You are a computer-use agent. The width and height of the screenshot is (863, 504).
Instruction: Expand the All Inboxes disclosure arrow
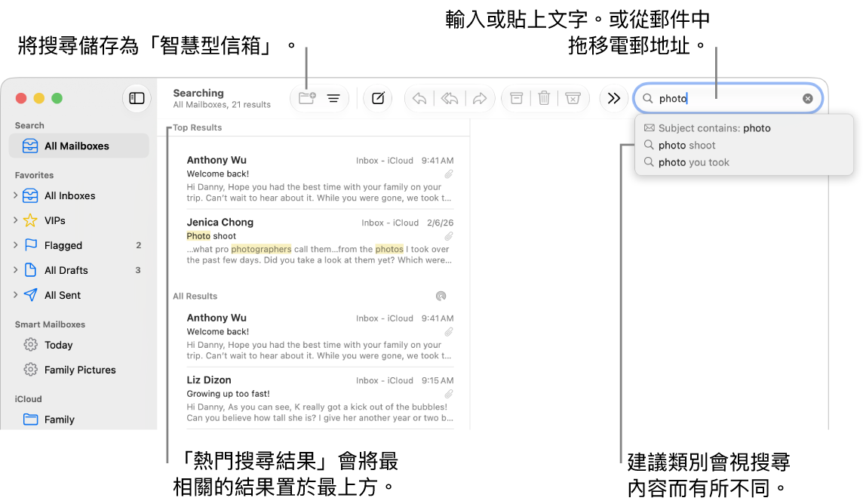coord(15,195)
